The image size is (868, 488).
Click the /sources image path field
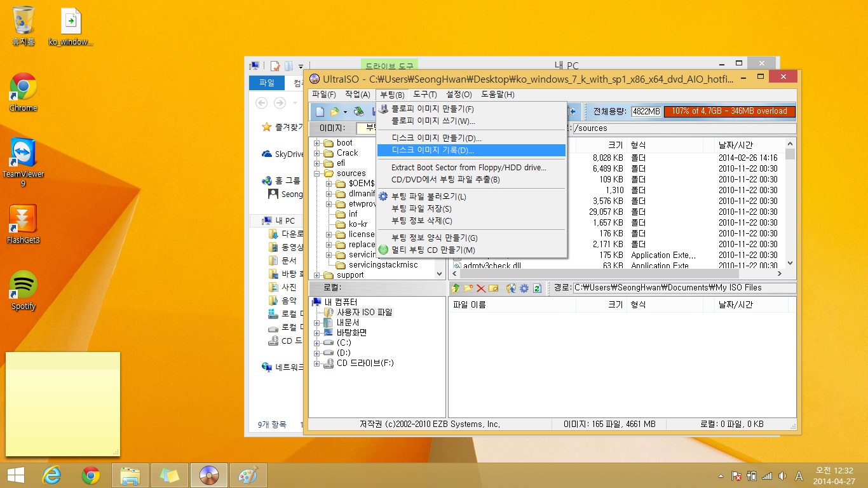tap(684, 128)
